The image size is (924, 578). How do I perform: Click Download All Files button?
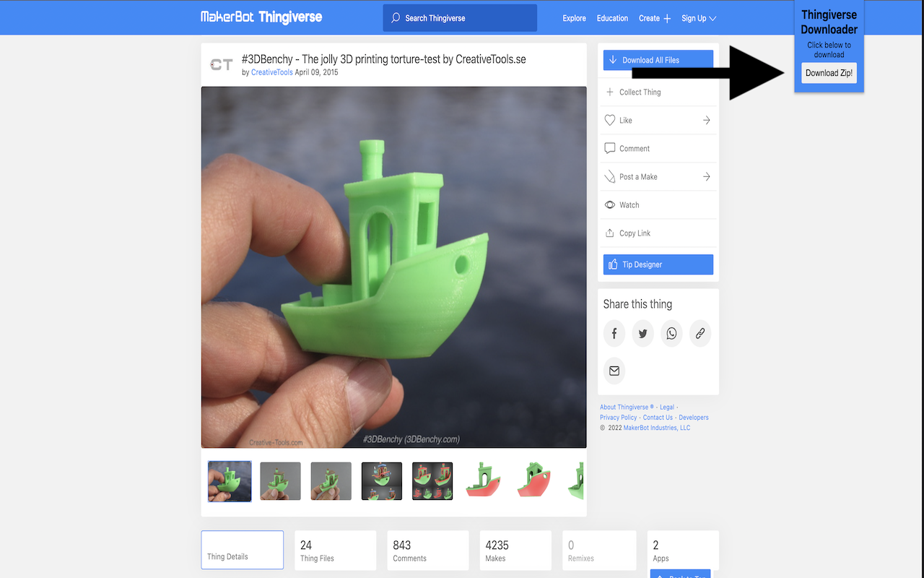tap(658, 60)
